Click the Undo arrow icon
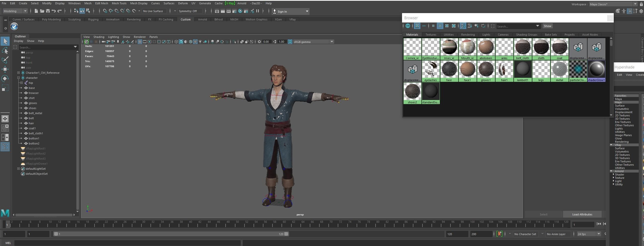 click(53, 11)
